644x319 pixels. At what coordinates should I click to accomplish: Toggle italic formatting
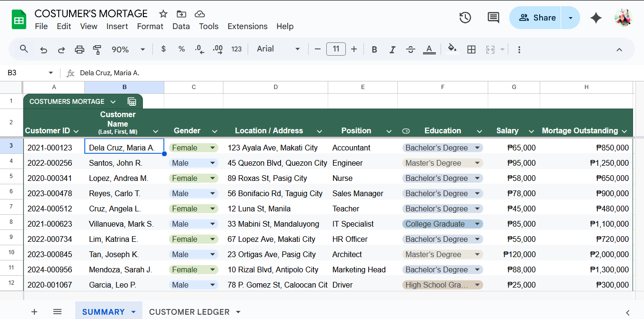point(392,49)
